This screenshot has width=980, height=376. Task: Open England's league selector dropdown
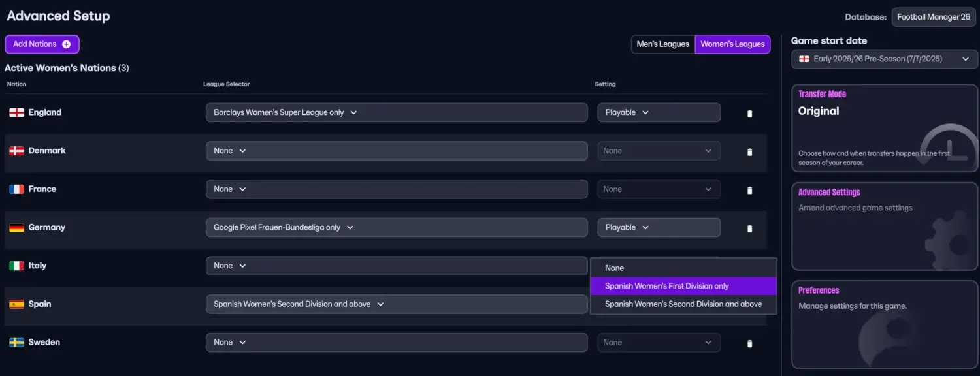pyautogui.click(x=397, y=112)
